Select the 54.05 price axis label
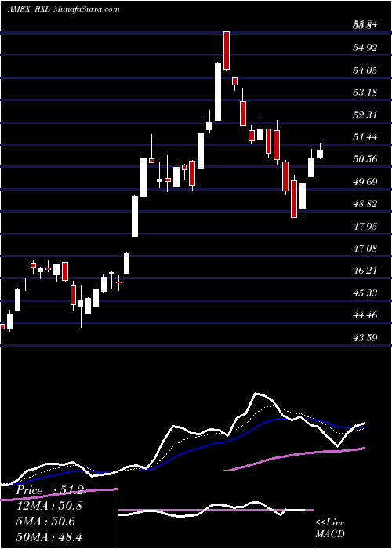 pos(365,70)
